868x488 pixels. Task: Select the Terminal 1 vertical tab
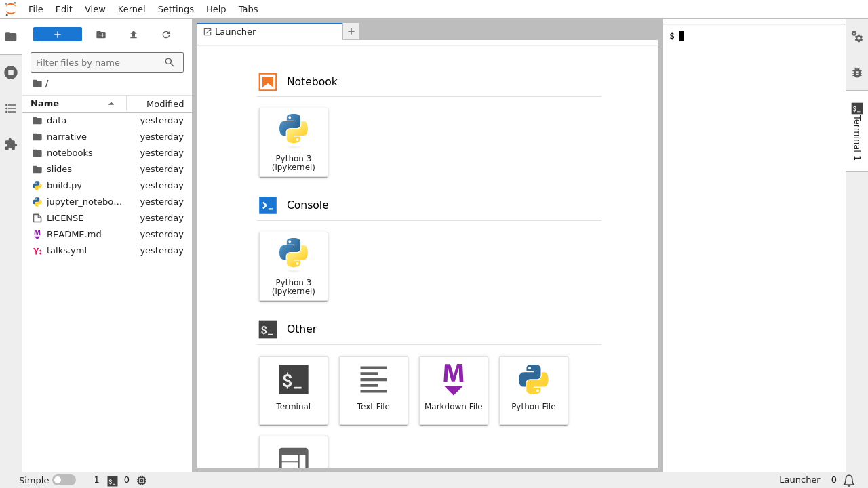pos(857,131)
